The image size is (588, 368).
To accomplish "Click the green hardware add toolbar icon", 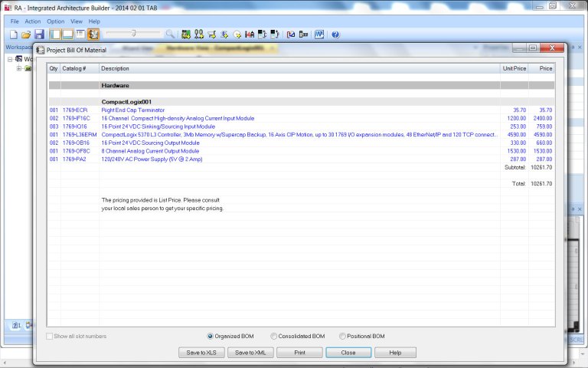I will pos(185,34).
